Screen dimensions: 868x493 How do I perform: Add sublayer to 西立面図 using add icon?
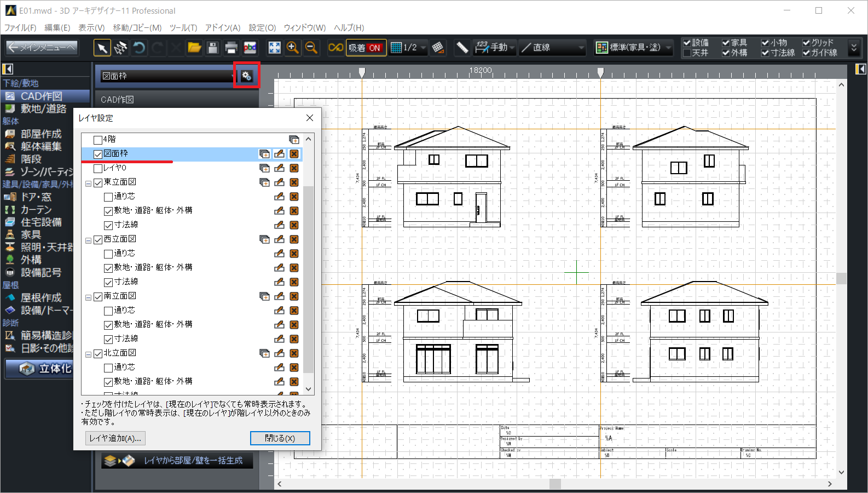[264, 239]
